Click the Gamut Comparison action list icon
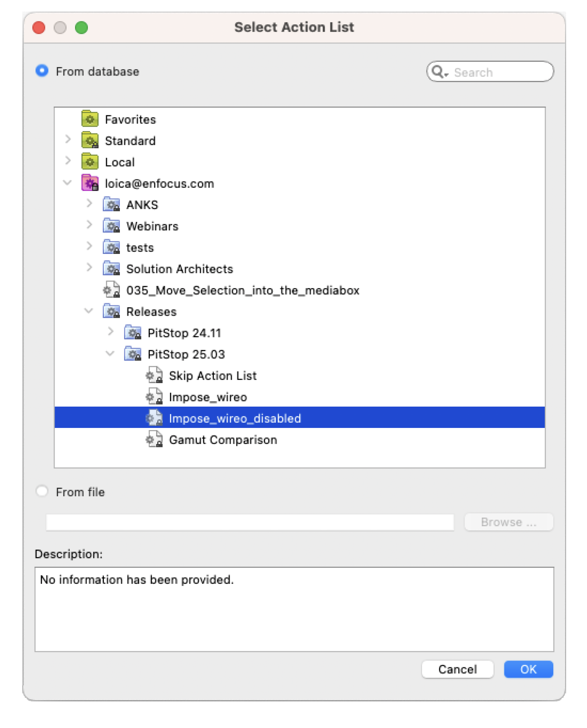The height and width of the screenshot is (728, 587). tap(154, 439)
